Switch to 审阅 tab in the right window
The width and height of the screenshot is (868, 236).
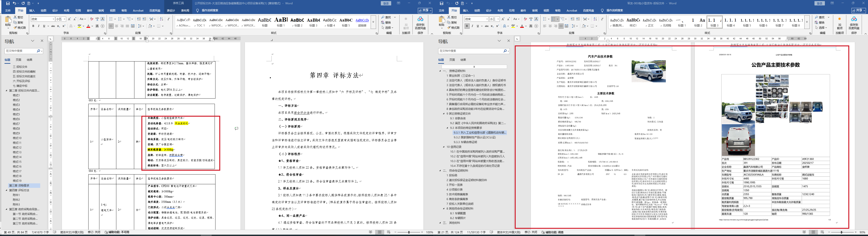pyautogui.click(x=535, y=10)
